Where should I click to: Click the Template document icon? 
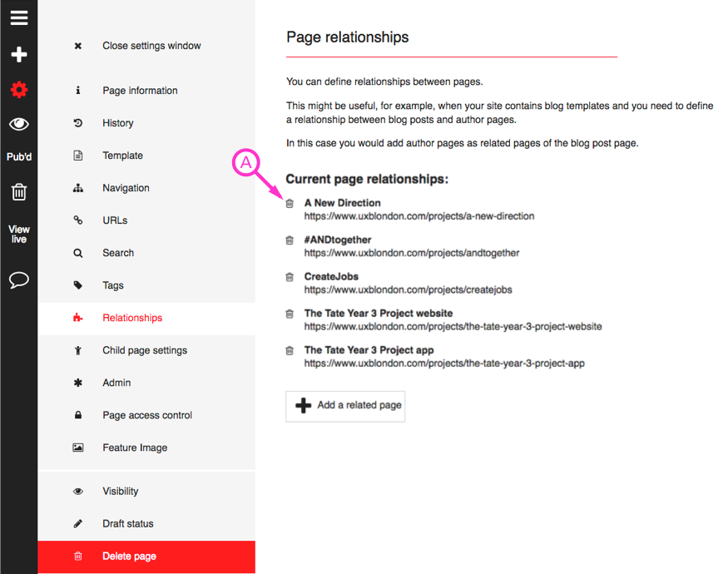click(78, 156)
